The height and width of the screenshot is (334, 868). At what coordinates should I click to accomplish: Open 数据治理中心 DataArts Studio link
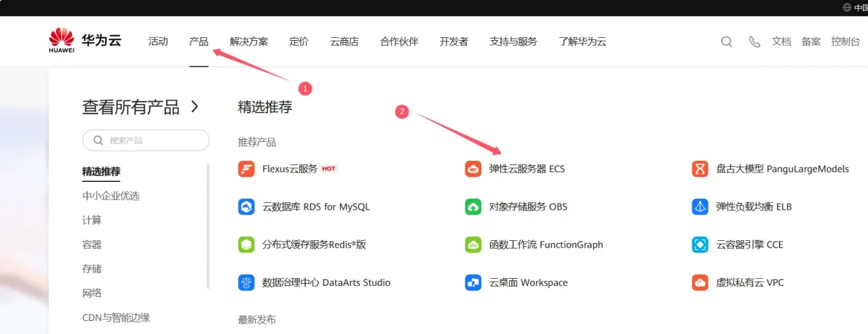tap(326, 282)
